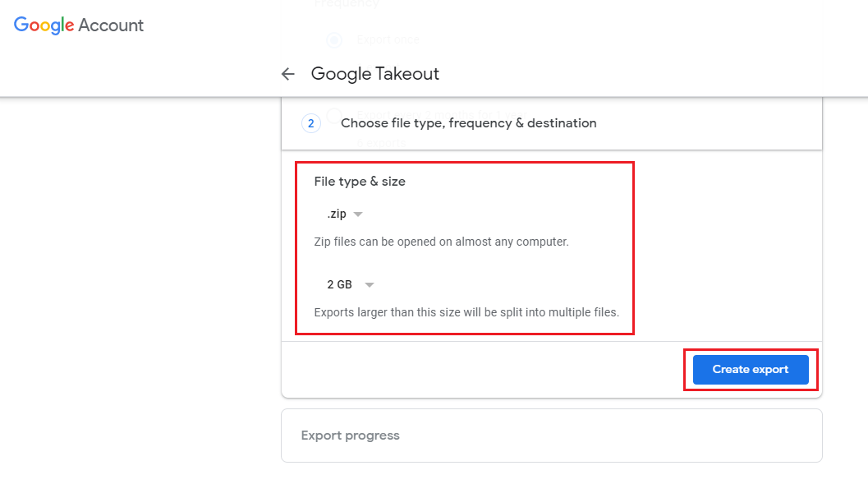Click the arrow next to 2 GB
This screenshot has width=868, height=484.
pyautogui.click(x=370, y=284)
